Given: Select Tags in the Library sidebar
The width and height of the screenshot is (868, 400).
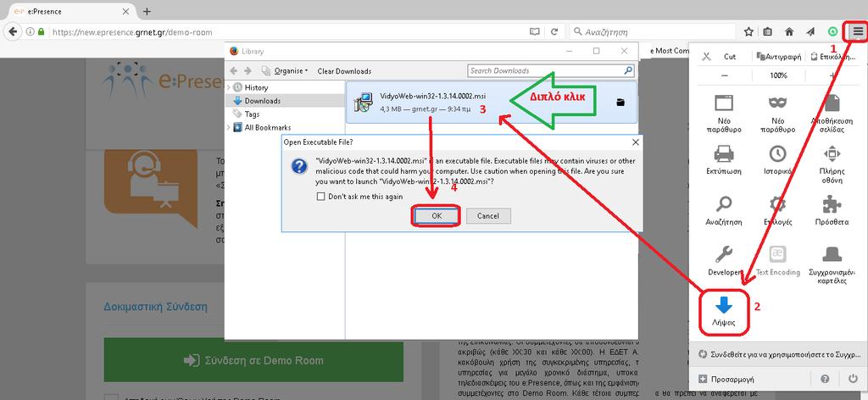Looking at the screenshot, I should (252, 114).
